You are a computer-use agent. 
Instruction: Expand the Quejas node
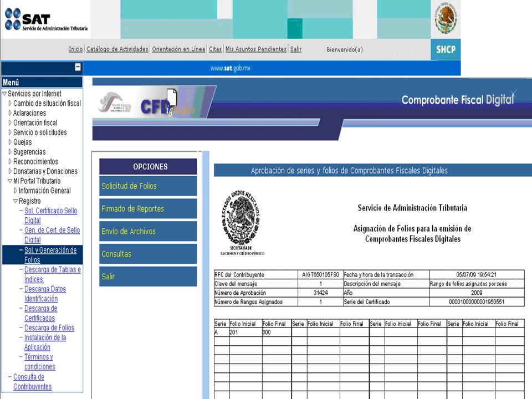[10, 142]
